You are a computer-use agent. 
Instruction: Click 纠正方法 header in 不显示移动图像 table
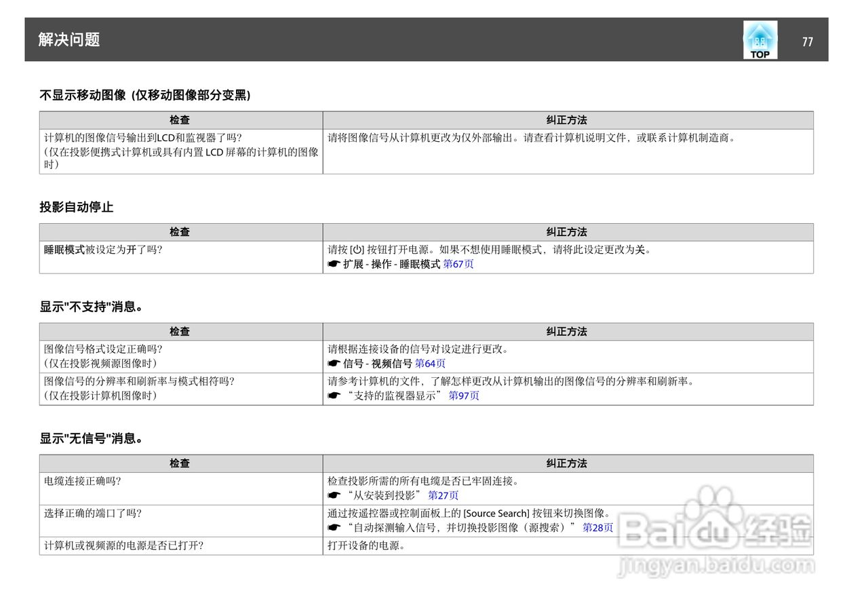click(567, 120)
